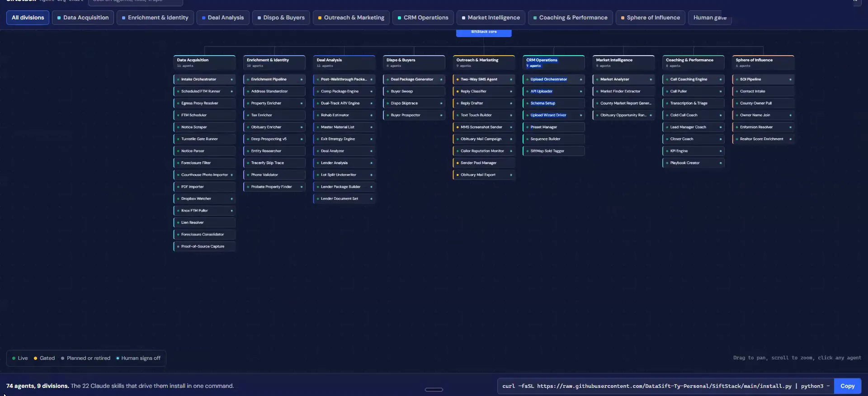Open the Intake Orchestrator agent
Image resolution: width=868 pixels, height=396 pixels.
(x=204, y=80)
